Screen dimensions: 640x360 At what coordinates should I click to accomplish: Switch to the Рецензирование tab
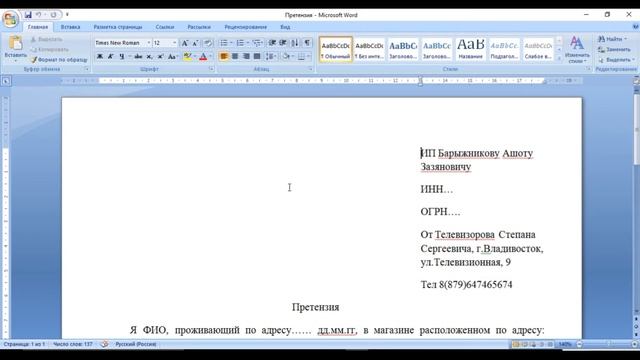(245, 27)
